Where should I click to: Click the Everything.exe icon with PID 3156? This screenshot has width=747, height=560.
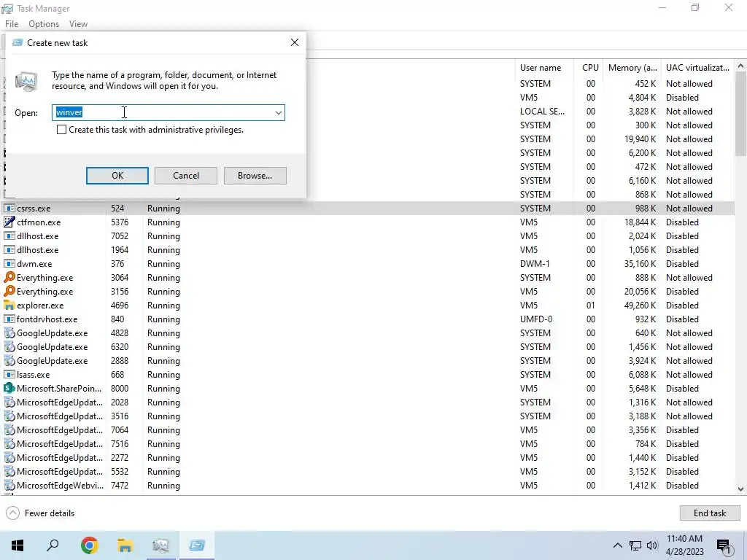[x=9, y=291]
